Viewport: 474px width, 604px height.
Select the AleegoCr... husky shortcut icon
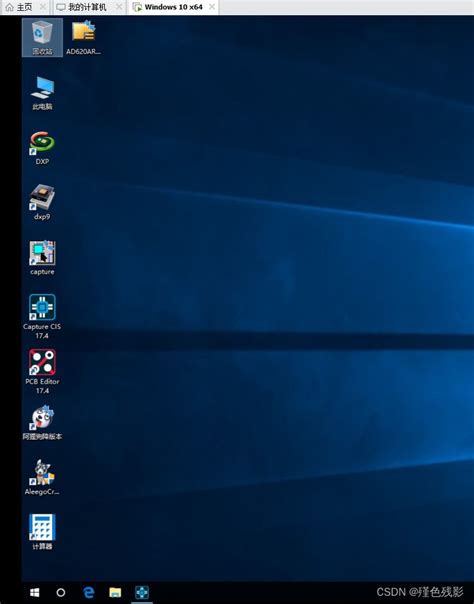[x=42, y=477]
